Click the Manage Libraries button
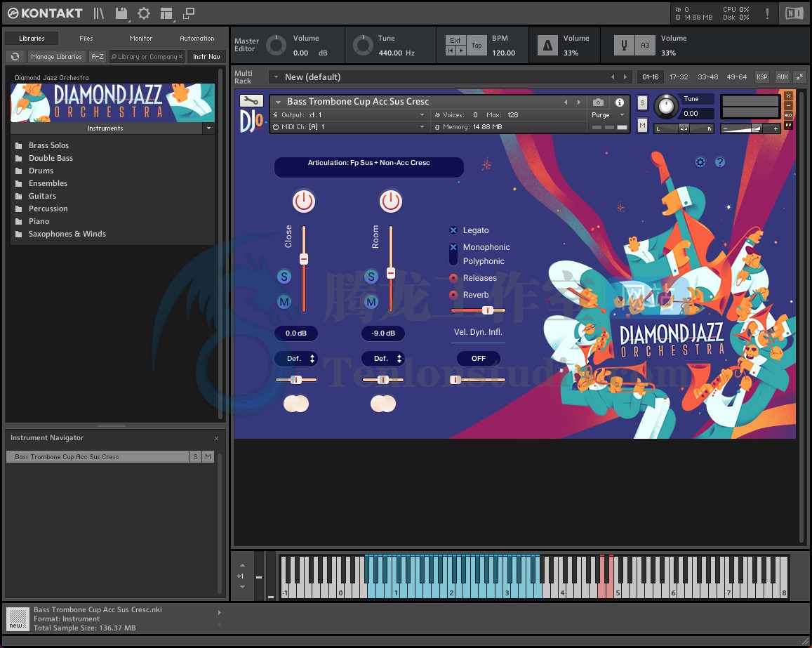The width and height of the screenshot is (812, 648). tap(56, 56)
